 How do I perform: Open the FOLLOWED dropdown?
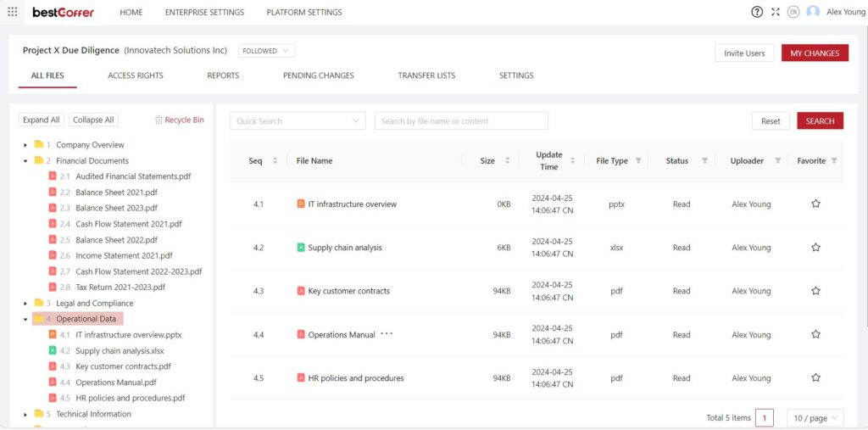click(266, 51)
